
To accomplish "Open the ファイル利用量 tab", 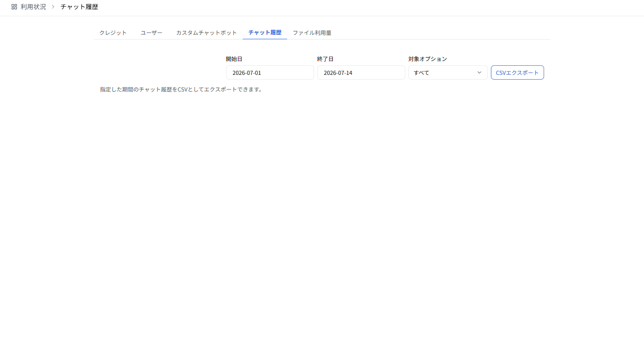I will 312,32.
